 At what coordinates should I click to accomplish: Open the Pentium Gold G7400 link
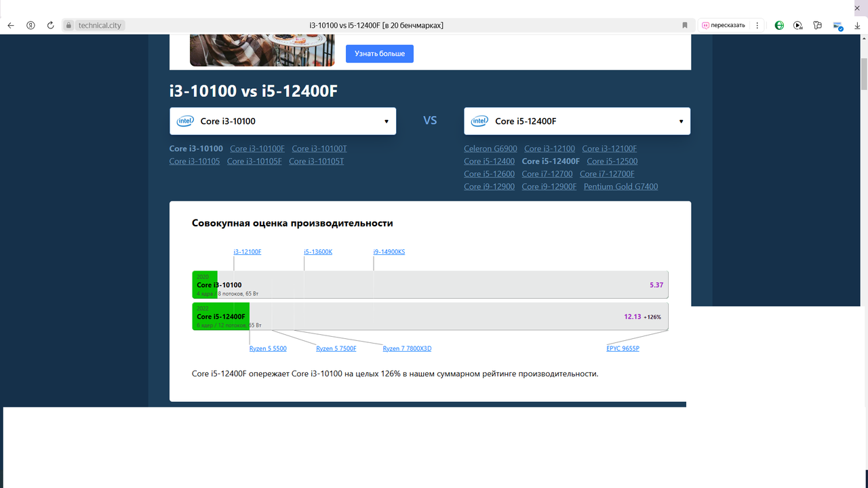click(620, 186)
